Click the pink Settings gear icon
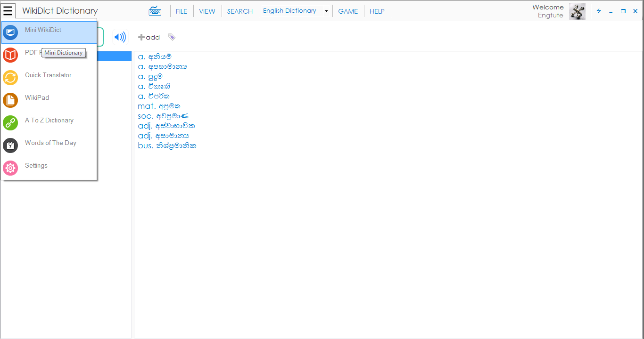This screenshot has height=339, width=644. click(10, 168)
